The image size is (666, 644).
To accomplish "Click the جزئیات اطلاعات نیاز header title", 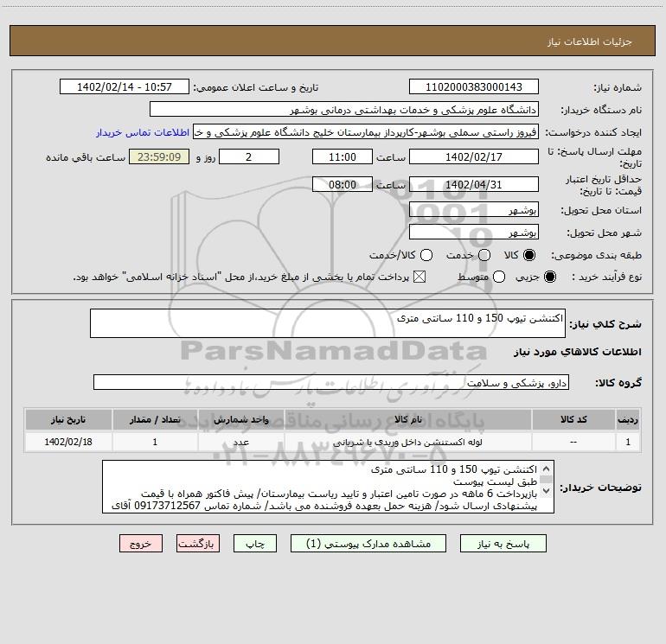I will (590, 41).
